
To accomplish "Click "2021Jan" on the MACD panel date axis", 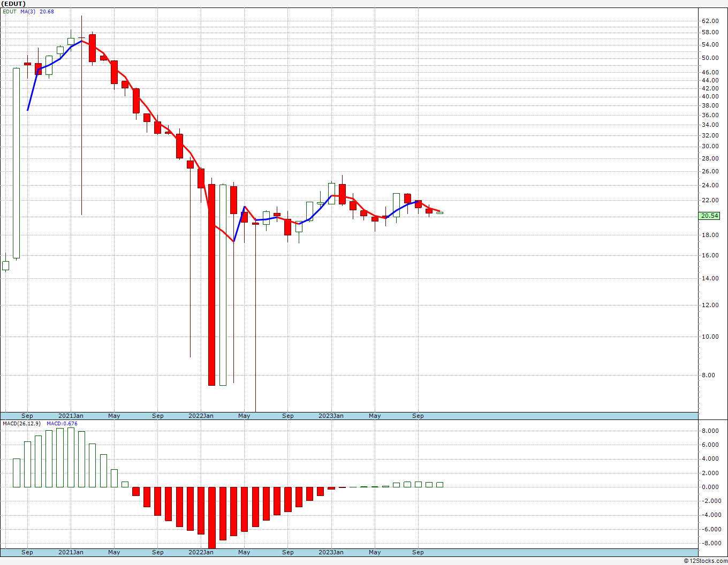I will pos(71,552).
